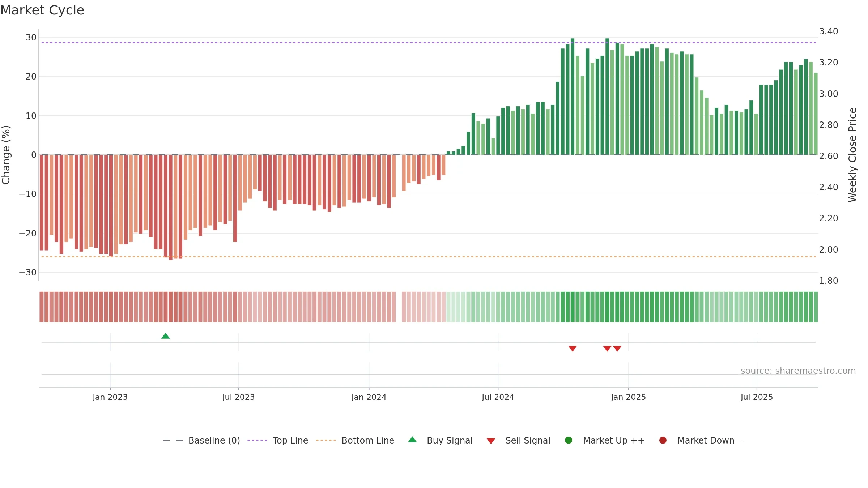This screenshot has width=868, height=488.
Task: Click the 2.60 price axis label
Action: pos(829,156)
